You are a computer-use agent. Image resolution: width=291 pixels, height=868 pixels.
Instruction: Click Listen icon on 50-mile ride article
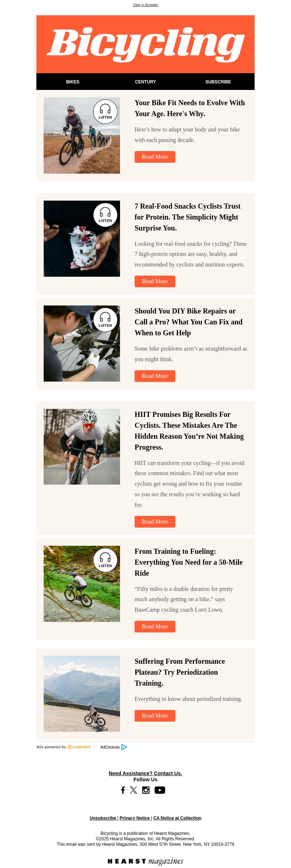point(105,560)
